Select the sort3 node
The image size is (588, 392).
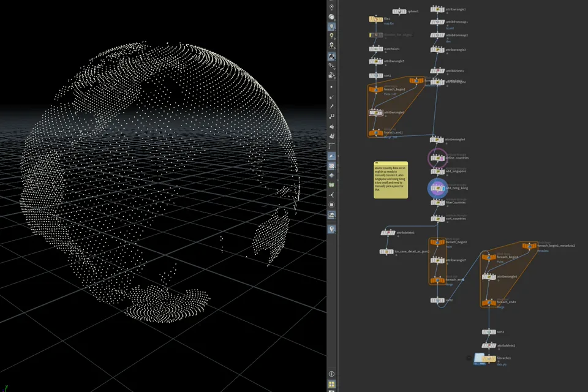click(489, 332)
